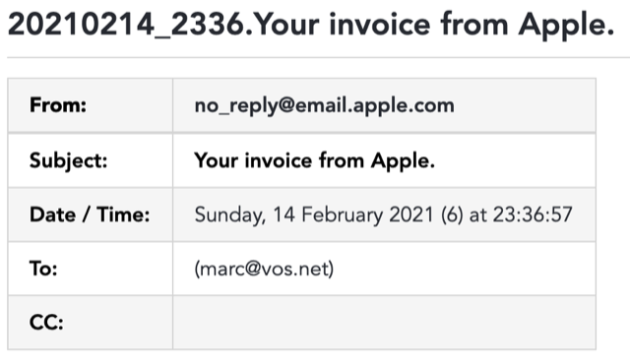Click '14 February 2021' in the date cell
Image resolution: width=630 pixels, height=364 pixels.
click(x=353, y=214)
